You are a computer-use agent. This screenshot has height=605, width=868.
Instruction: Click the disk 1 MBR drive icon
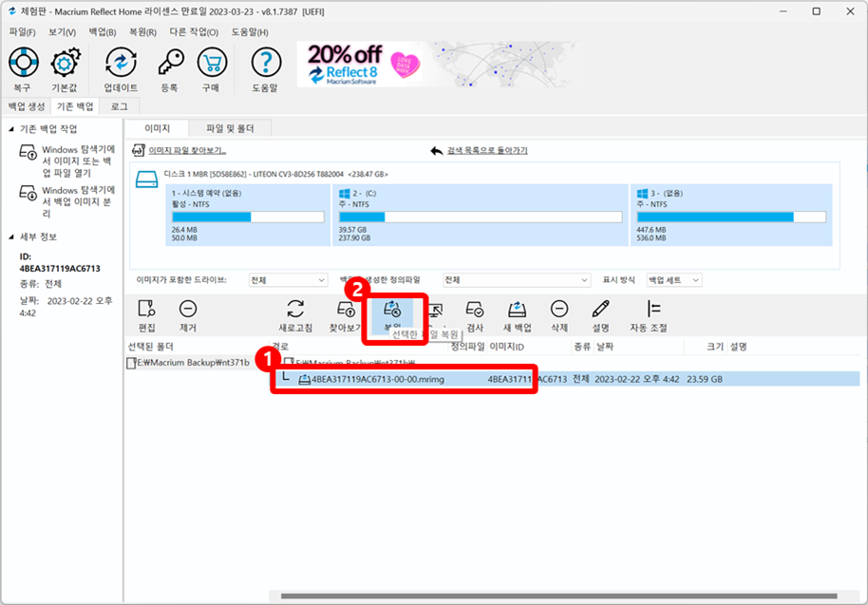146,180
